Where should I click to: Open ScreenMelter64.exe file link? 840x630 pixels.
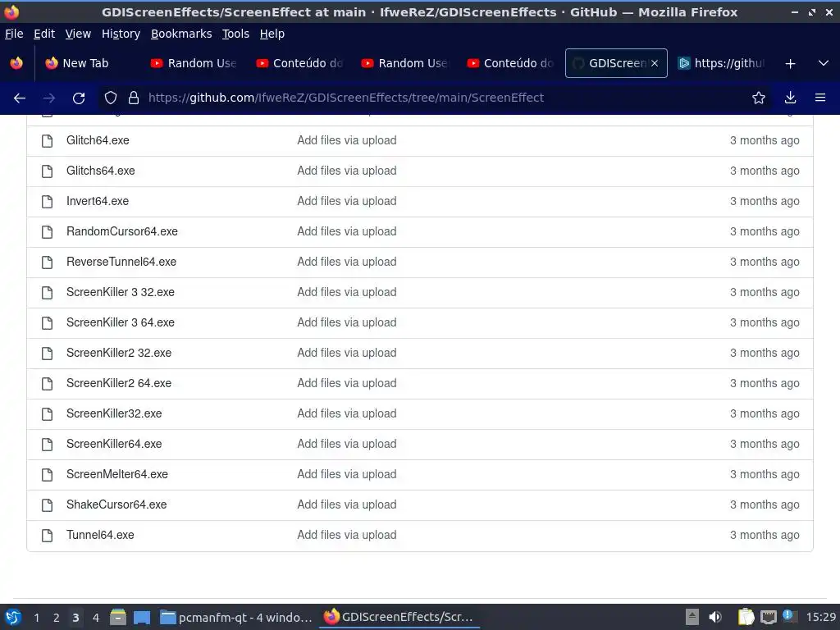[x=117, y=474]
